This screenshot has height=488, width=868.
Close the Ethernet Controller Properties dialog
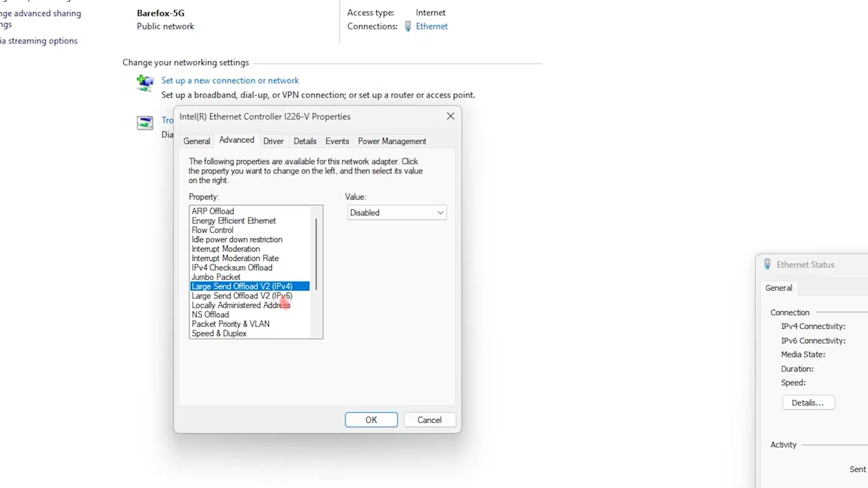pyautogui.click(x=450, y=116)
